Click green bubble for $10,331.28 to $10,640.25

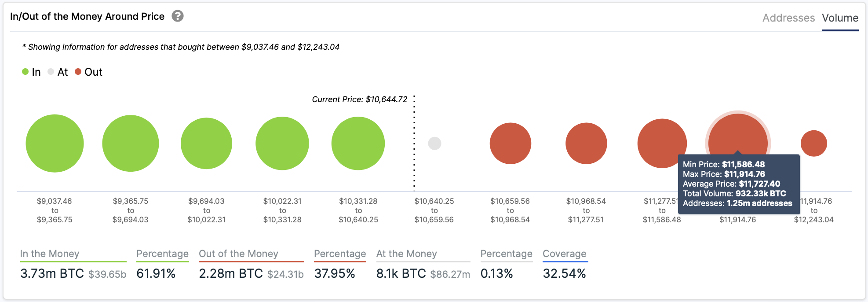tap(358, 144)
